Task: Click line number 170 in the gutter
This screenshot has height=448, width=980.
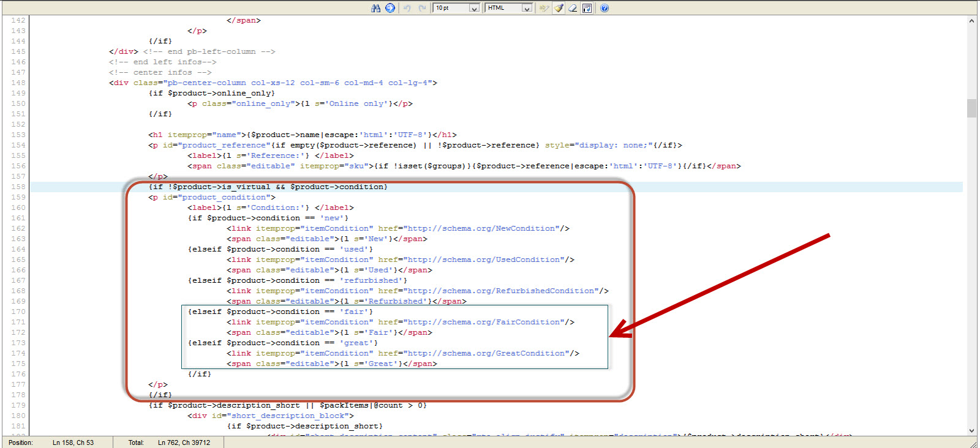Action: click(x=18, y=312)
